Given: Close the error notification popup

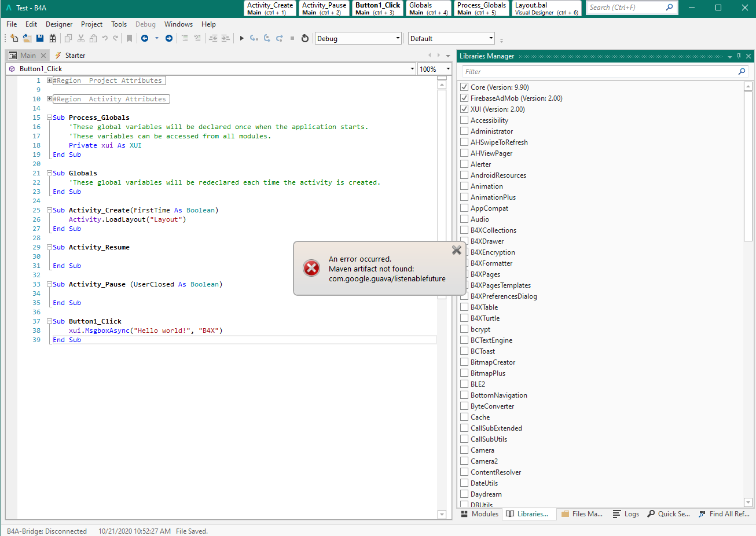Looking at the screenshot, I should tap(457, 250).
